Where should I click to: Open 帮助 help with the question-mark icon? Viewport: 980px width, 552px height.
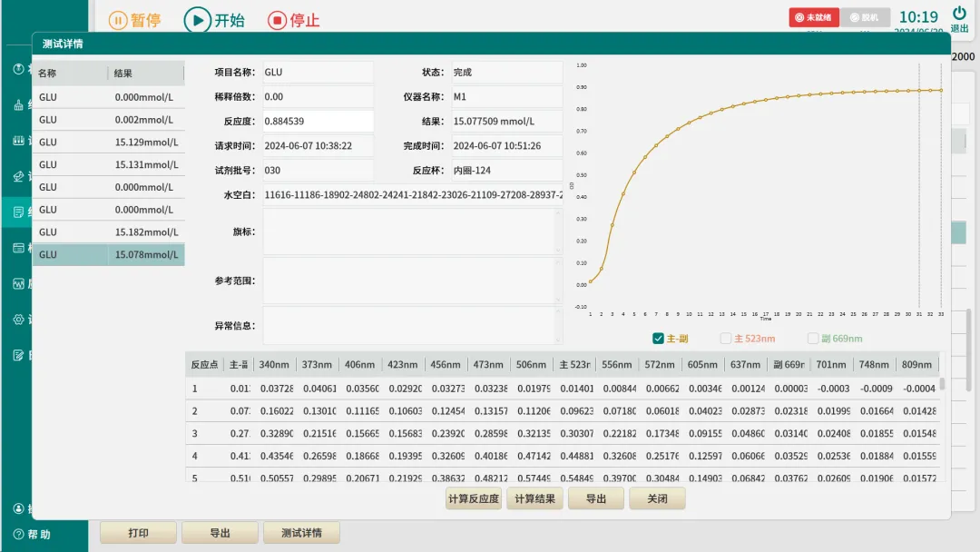click(x=19, y=535)
